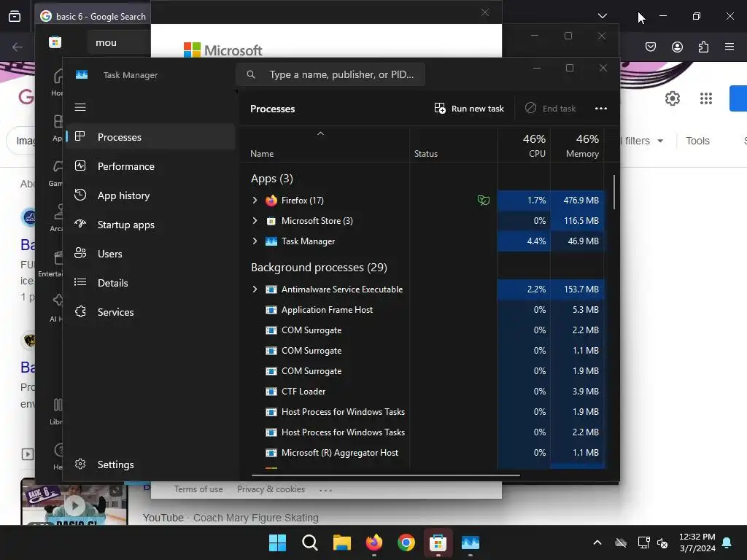
Task: Click the End task button
Action: pos(550,109)
